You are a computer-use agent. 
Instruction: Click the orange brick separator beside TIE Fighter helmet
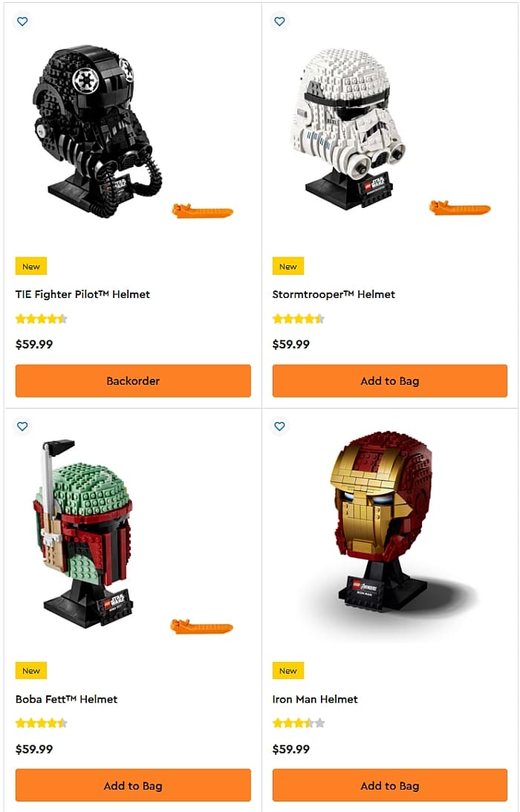[203, 211]
